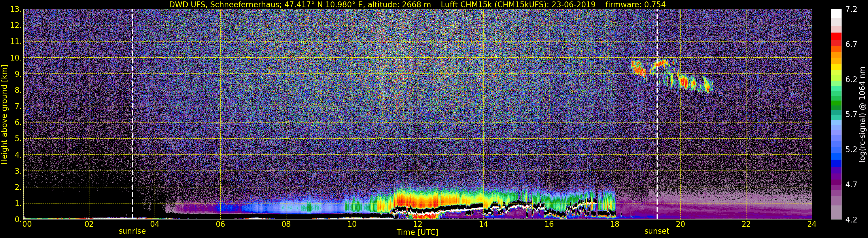Image resolution: width=868 pixels, height=238 pixels.
Task: Click the colorbar tick label '6.7'
Action: [x=851, y=44]
